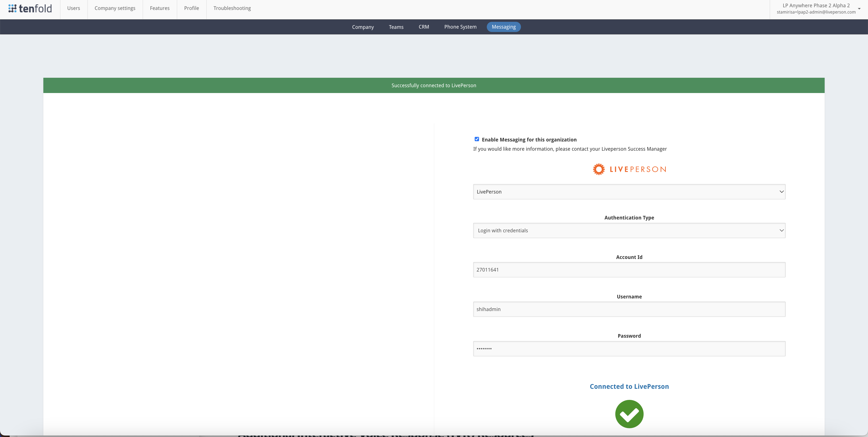The height and width of the screenshot is (437, 868).
Task: Click the Username field showing shihadmin
Action: click(x=629, y=309)
